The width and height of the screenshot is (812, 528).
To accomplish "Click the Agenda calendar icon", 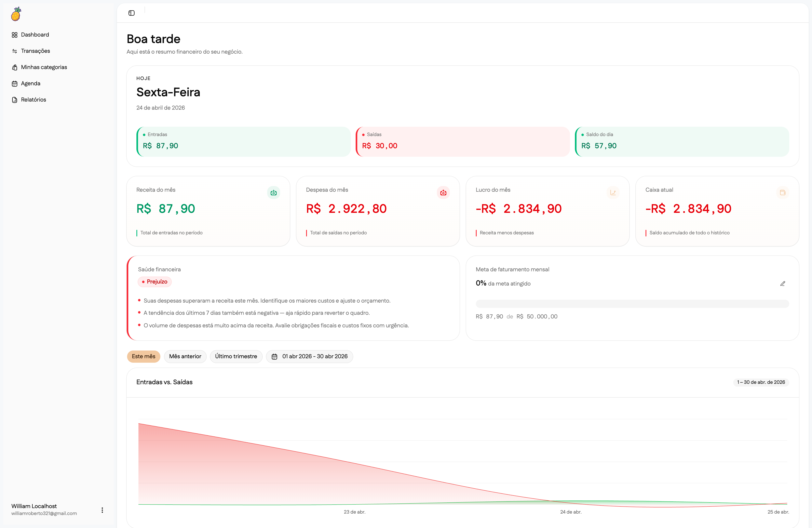I will [x=15, y=84].
